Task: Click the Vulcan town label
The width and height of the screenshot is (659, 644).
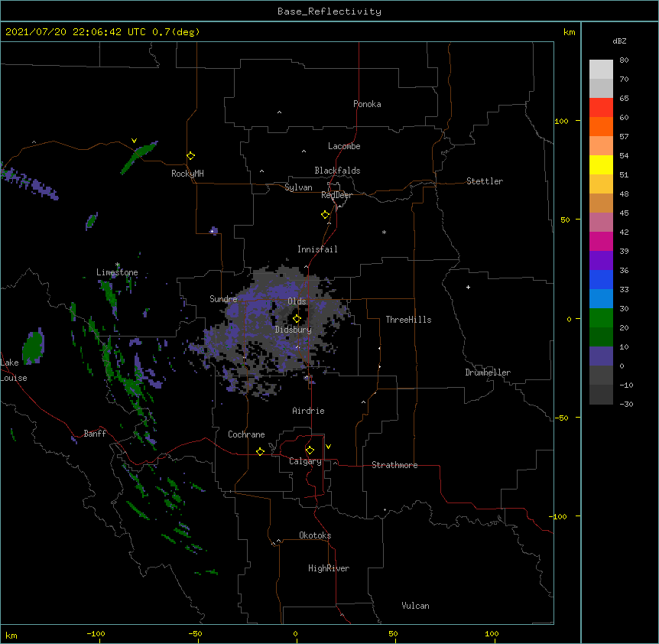Action: [415, 606]
